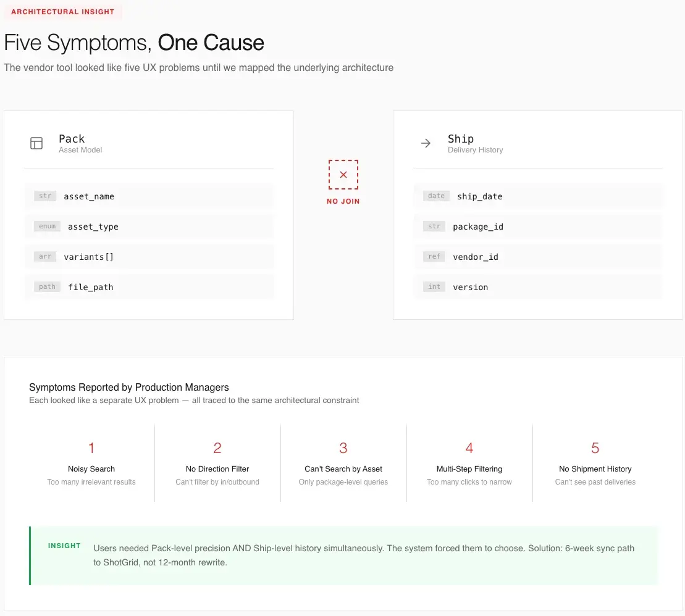
Task: Click the Pack table layout icon
Action: click(36, 143)
